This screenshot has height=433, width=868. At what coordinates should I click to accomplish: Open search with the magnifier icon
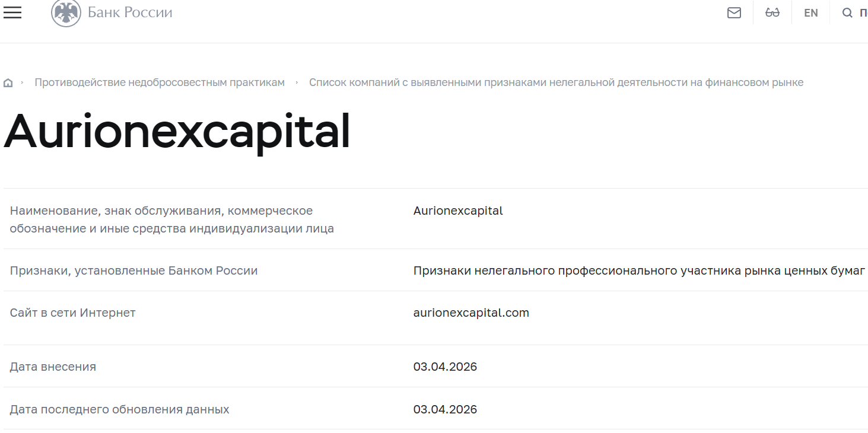point(847,12)
